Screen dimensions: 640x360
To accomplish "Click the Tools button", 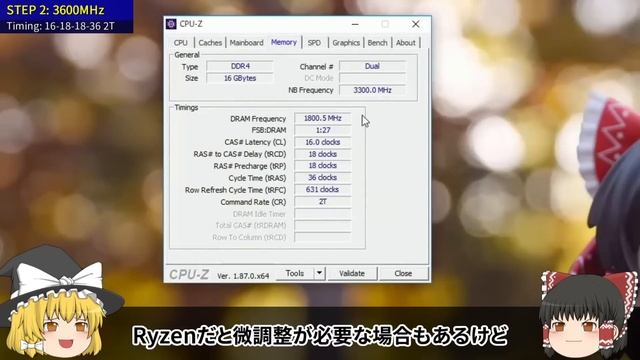I will (x=295, y=273).
